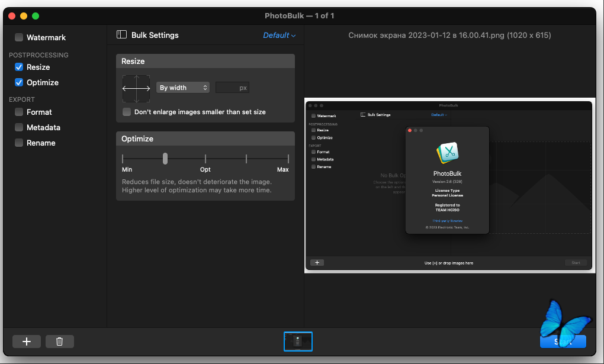604x364 pixels.
Task: Set optimize slider to Opt tick
Action: tap(205, 158)
